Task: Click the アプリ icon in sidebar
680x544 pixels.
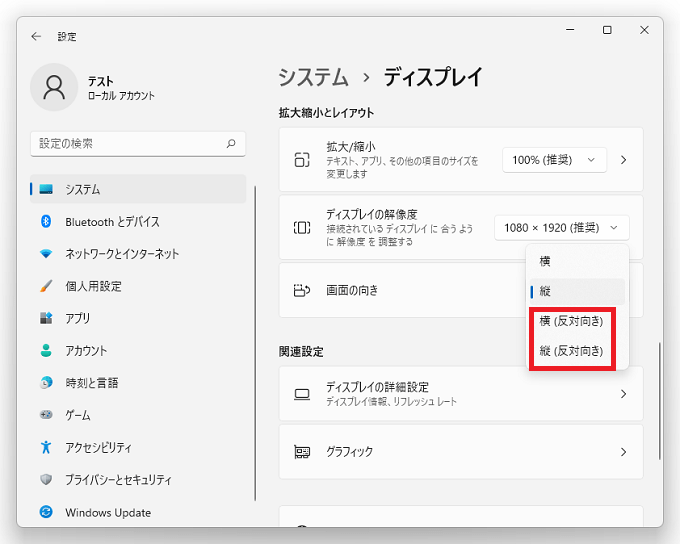Action: [46, 318]
